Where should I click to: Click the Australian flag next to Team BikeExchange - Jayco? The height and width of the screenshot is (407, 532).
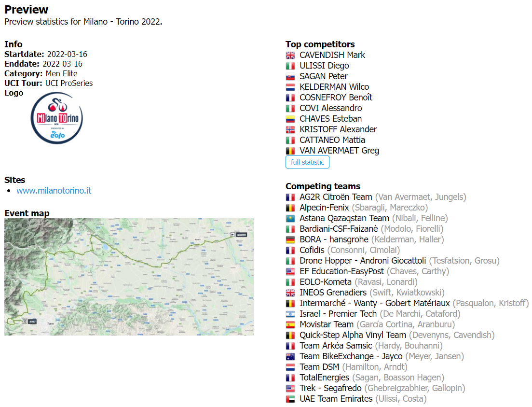pyautogui.click(x=290, y=356)
